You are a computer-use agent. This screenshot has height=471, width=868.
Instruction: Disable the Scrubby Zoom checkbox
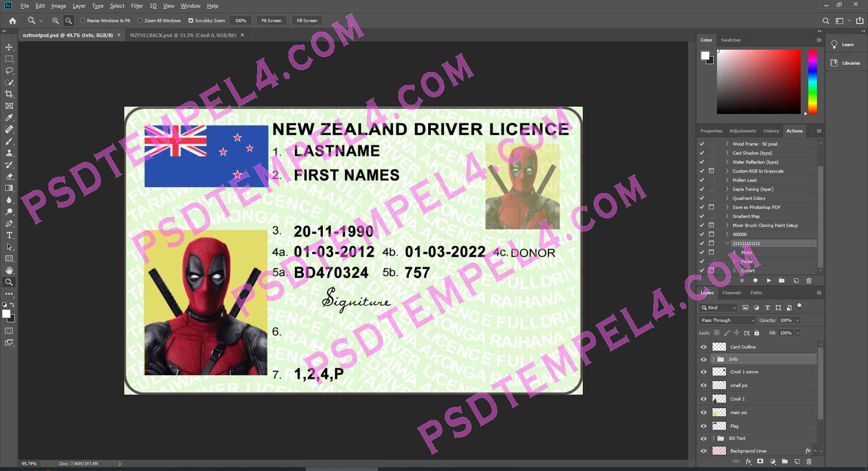pos(191,21)
